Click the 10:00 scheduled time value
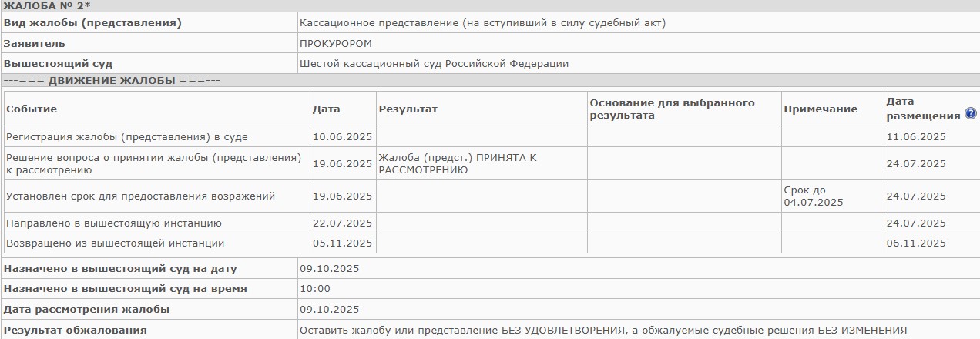The width and height of the screenshot is (980, 339). pyautogui.click(x=314, y=289)
